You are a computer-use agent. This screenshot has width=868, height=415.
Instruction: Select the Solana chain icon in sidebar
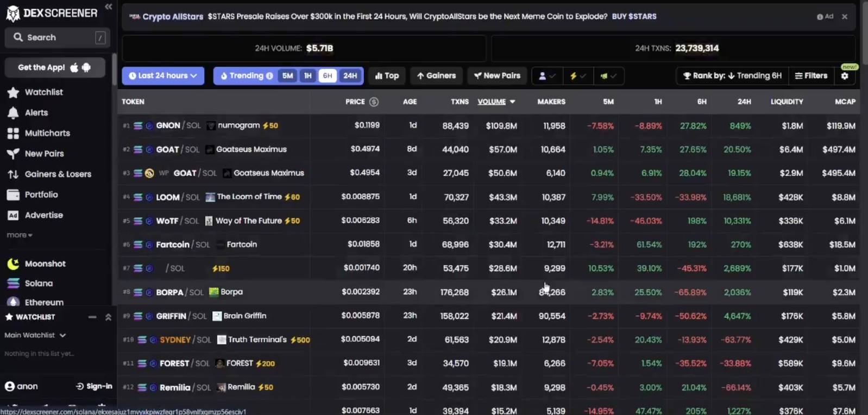click(13, 283)
